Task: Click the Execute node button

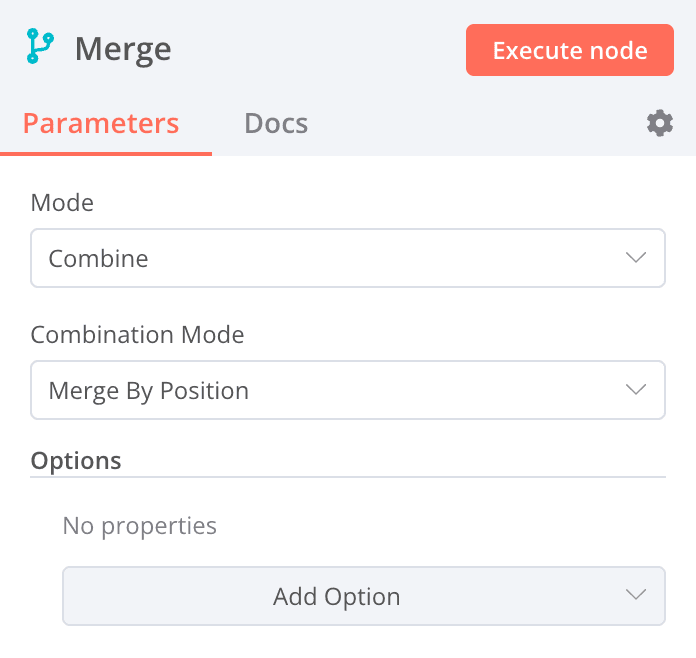Action: click(x=570, y=50)
